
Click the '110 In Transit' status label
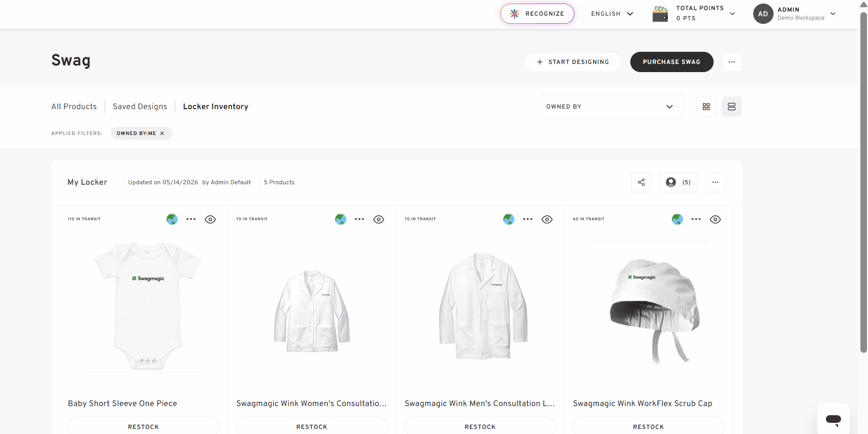tap(84, 219)
